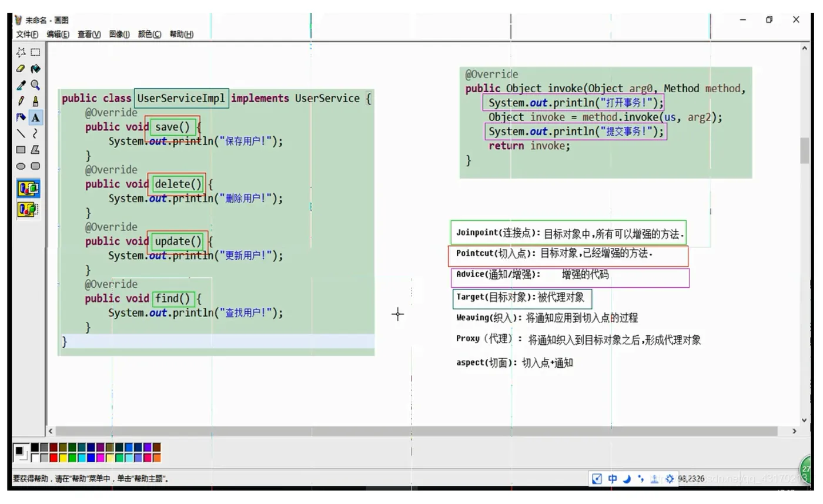Open the 颜色(C) menu
823x504 pixels.
coord(149,35)
